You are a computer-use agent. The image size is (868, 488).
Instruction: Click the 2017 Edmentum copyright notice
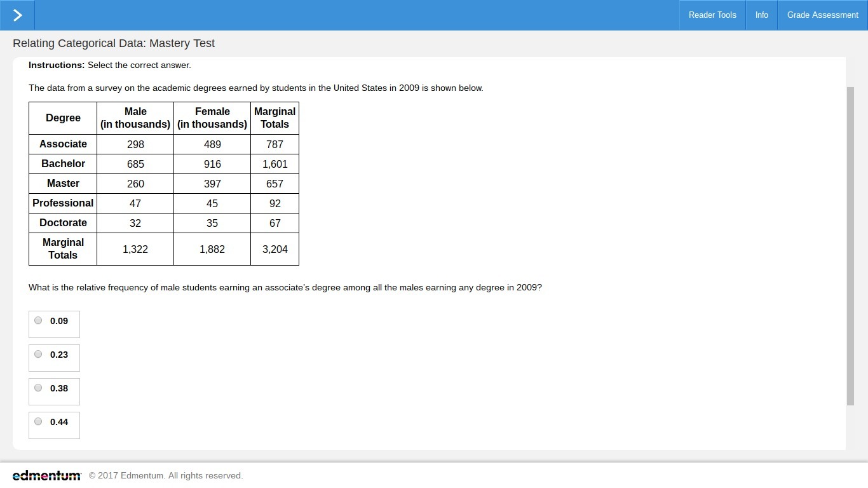tap(166, 476)
